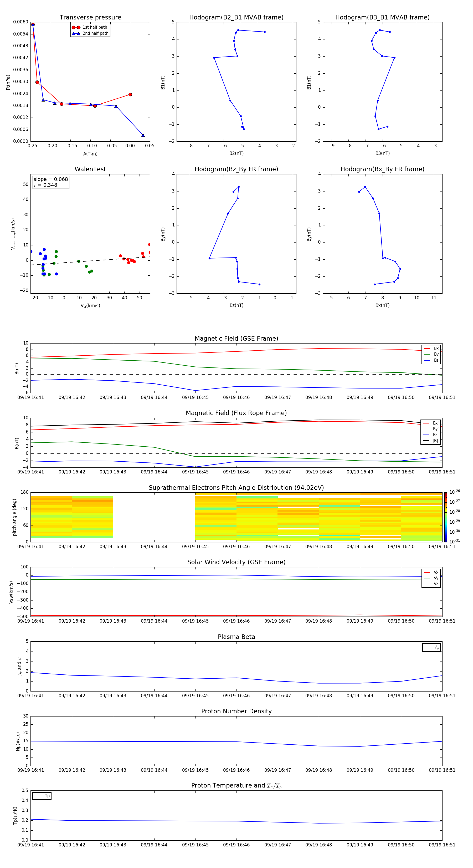This screenshot has width=473, height=868.
Task: Select the Vy entry in velocity legend
Action: pyautogui.click(x=431, y=578)
